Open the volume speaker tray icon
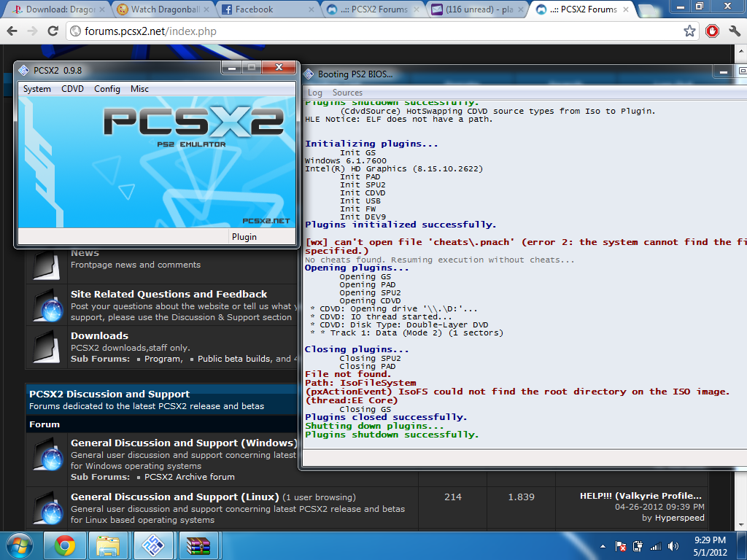This screenshot has height=560, width=747. click(x=673, y=546)
